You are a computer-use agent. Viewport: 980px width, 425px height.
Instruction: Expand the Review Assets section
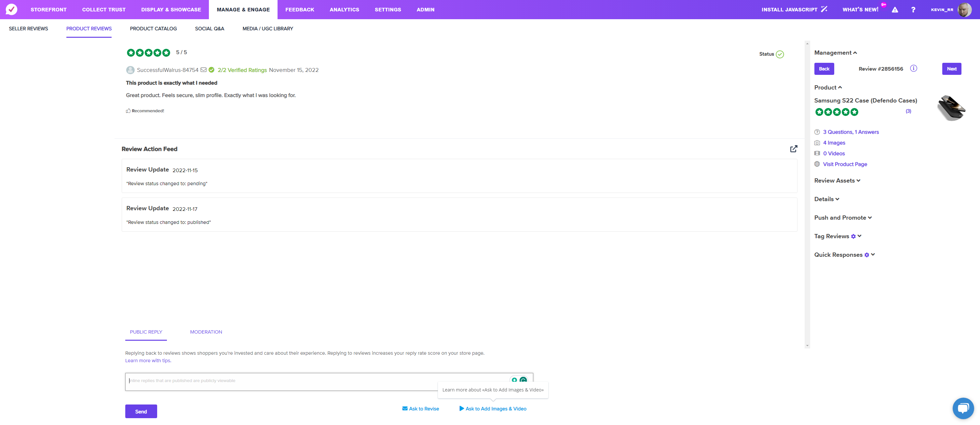837,180
